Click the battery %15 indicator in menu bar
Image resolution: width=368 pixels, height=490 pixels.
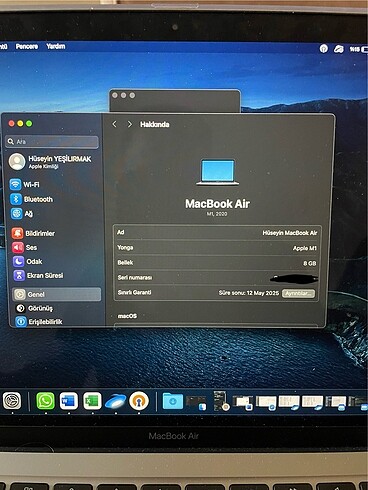click(359, 49)
